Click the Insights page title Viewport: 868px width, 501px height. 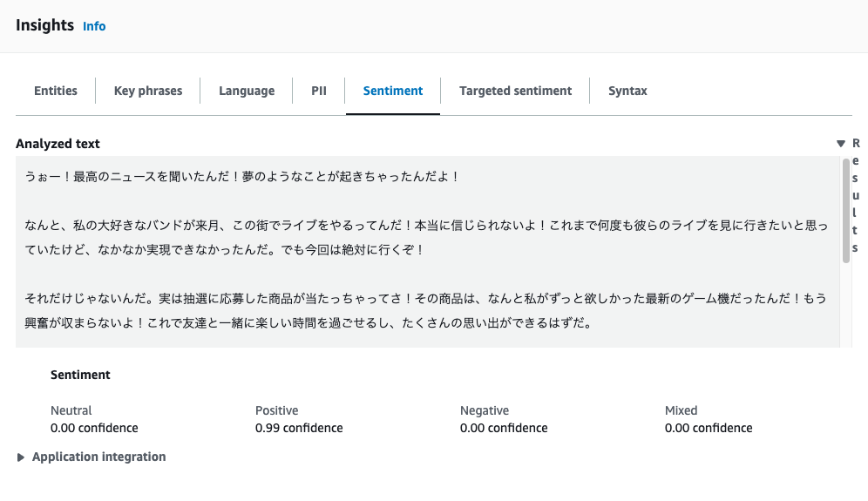coord(44,25)
